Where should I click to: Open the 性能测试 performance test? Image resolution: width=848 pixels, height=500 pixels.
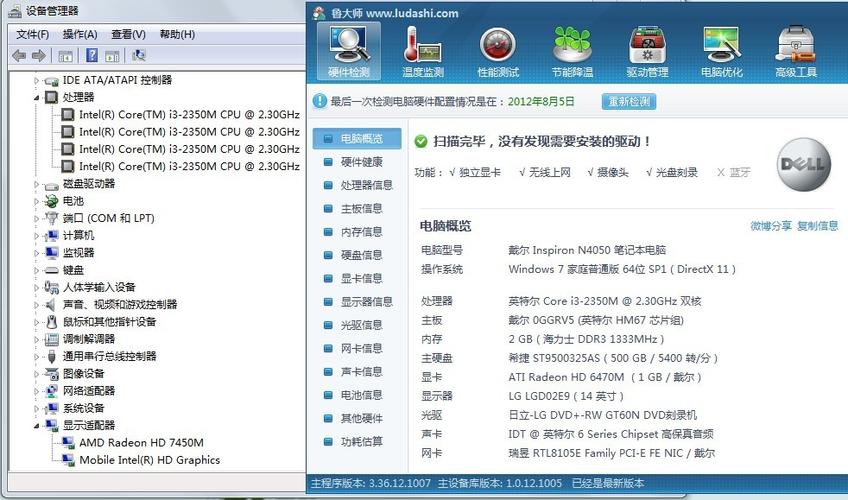[x=498, y=51]
